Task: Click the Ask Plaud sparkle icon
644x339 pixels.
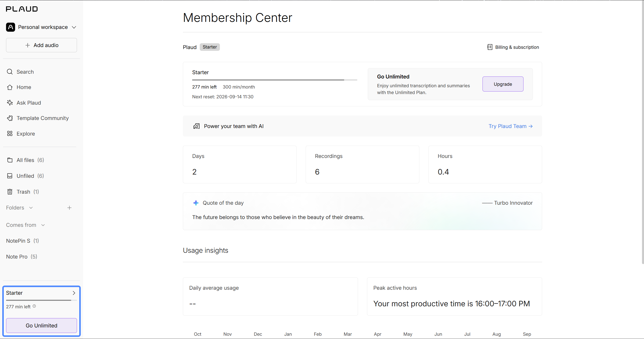Action: pyautogui.click(x=10, y=103)
